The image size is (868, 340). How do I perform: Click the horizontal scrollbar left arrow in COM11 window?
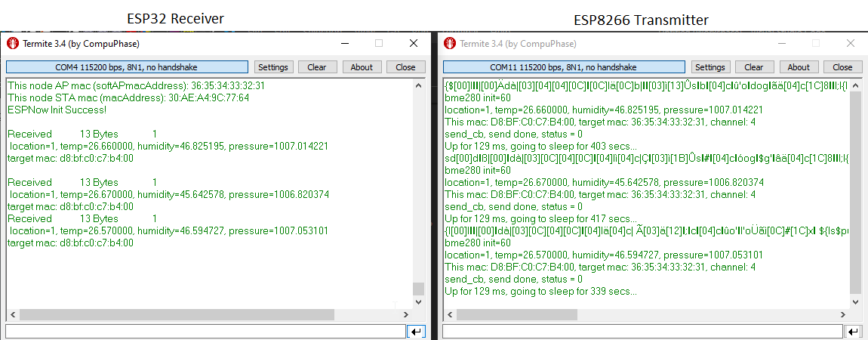pyautogui.click(x=451, y=314)
